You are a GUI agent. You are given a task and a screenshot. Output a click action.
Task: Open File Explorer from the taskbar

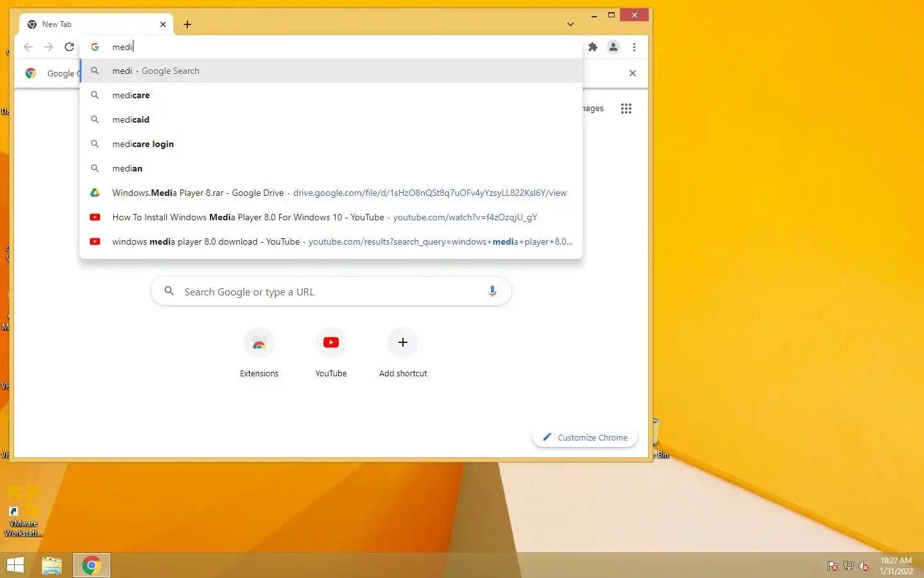click(x=52, y=565)
